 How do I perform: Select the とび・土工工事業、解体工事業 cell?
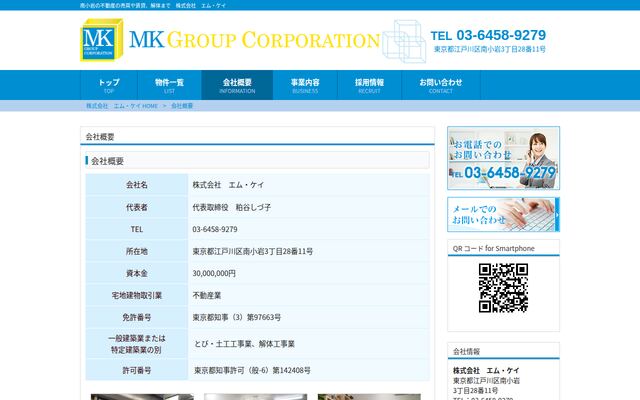[x=309, y=344]
